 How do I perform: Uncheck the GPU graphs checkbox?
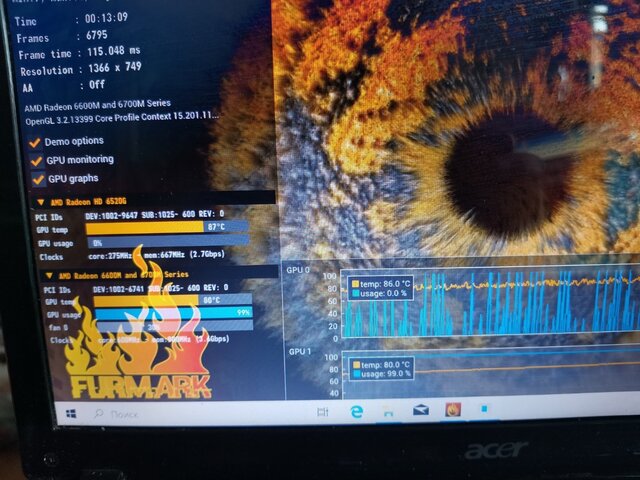coord(38,179)
